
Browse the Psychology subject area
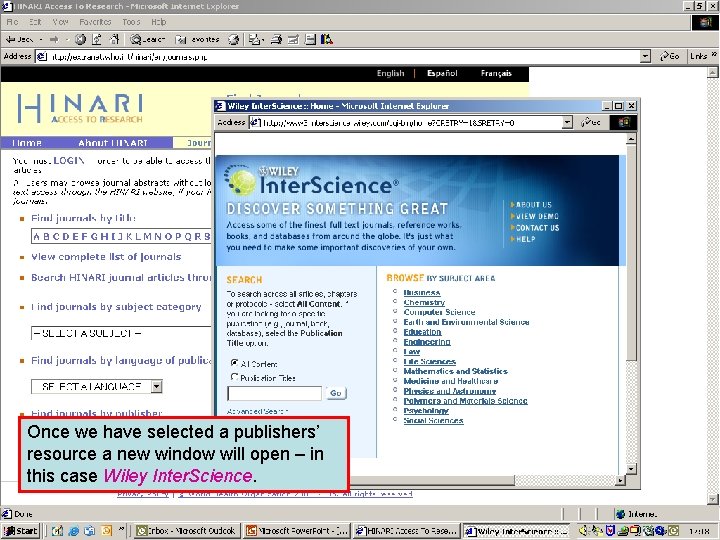click(426, 411)
